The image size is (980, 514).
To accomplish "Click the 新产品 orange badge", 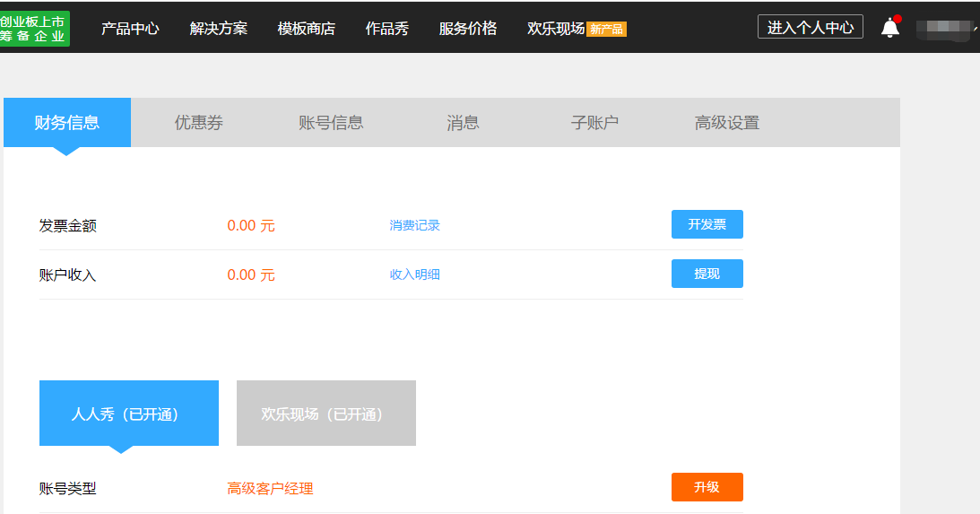I will pyautogui.click(x=606, y=30).
